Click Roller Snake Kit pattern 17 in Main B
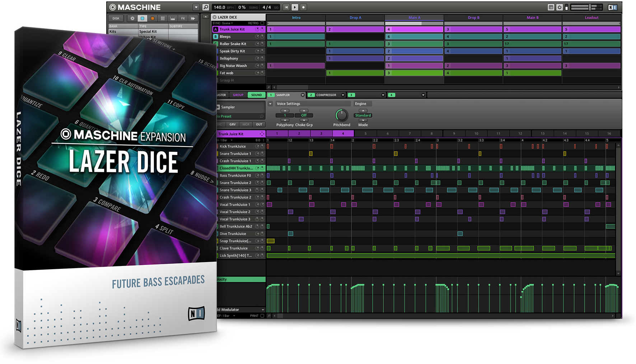Image resolution: width=636 pixels, height=364 pixels. pos(532,44)
